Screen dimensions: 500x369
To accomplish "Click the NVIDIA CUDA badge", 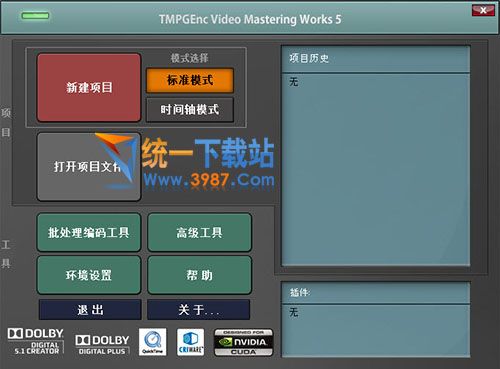I will [x=244, y=342].
